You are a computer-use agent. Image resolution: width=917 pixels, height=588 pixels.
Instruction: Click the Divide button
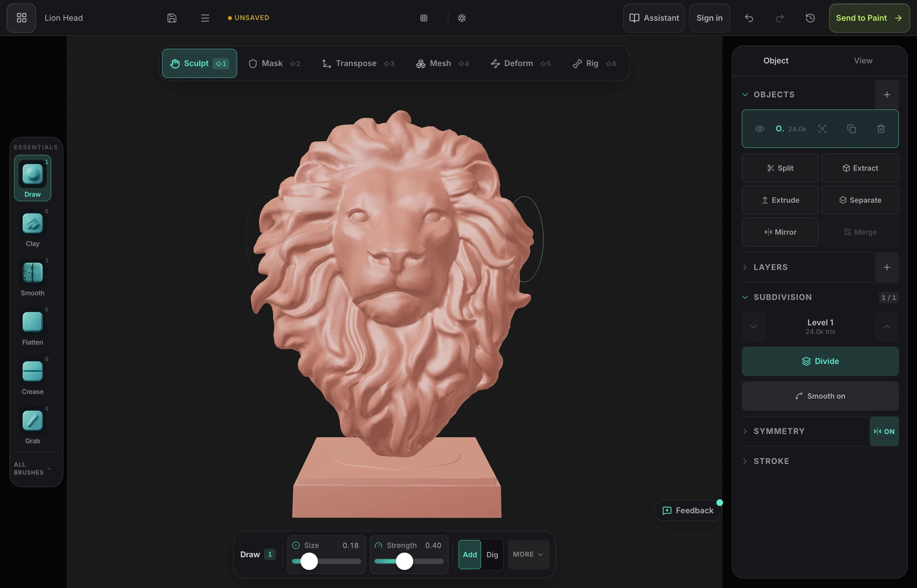820,361
